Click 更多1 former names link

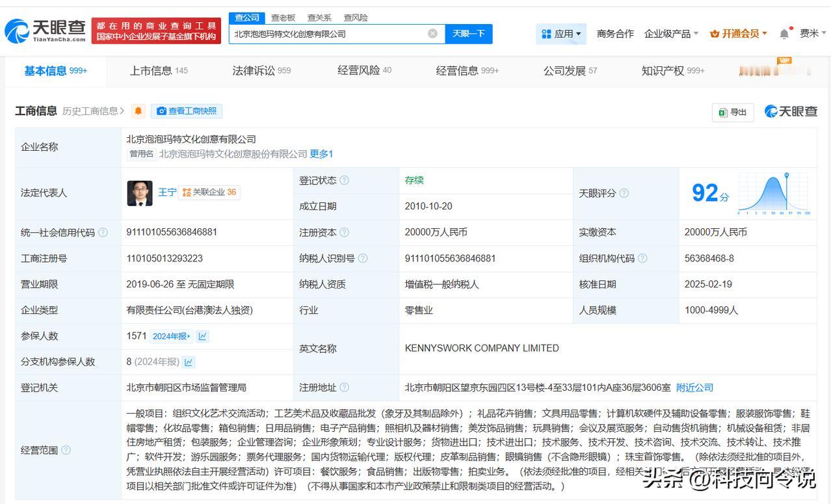[x=321, y=154]
